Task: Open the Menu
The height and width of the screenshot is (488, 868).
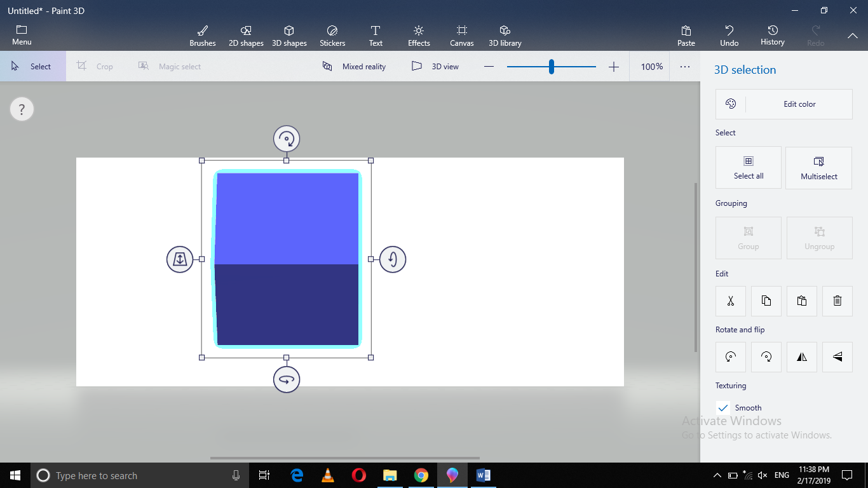Action: click(22, 35)
